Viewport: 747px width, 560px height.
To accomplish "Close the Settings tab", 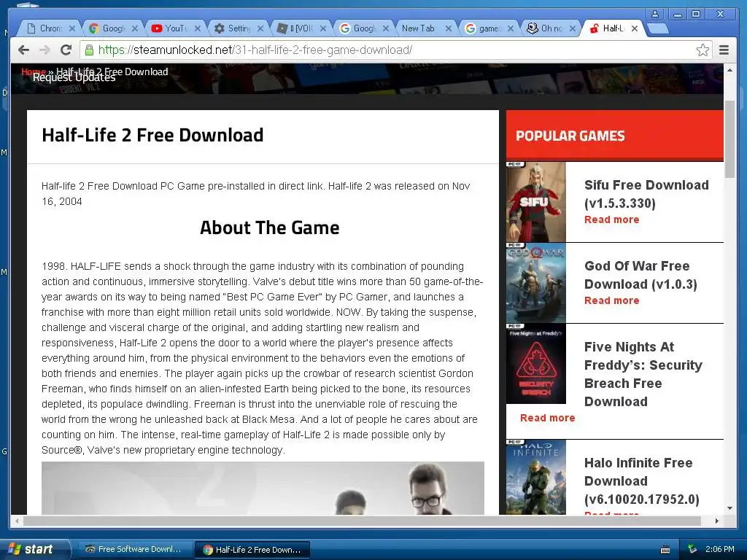I will (x=260, y=28).
